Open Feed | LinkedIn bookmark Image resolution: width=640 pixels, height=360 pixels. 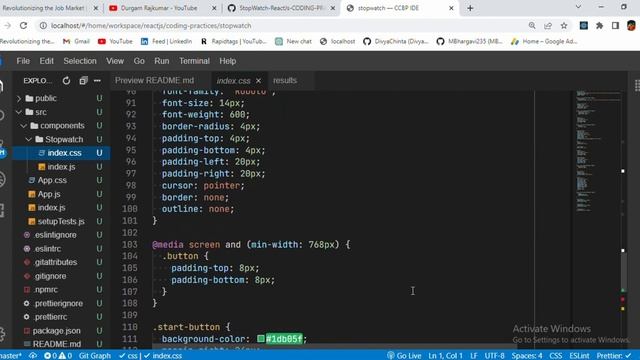point(166,41)
